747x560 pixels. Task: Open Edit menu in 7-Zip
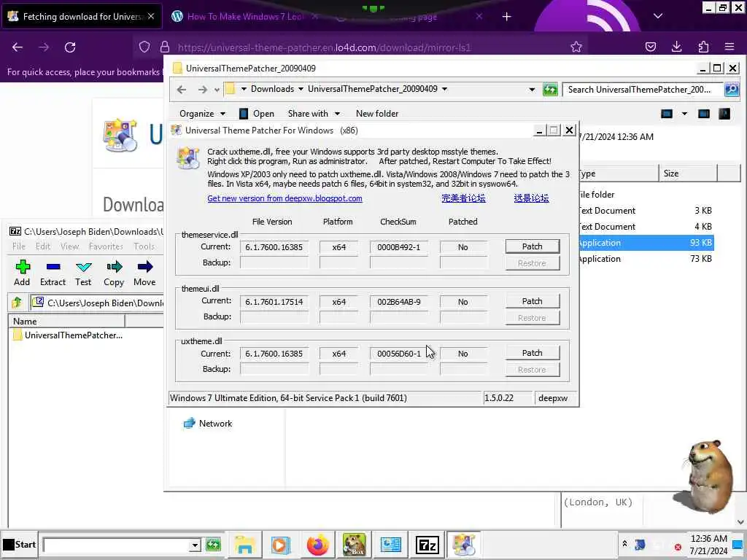pos(43,246)
